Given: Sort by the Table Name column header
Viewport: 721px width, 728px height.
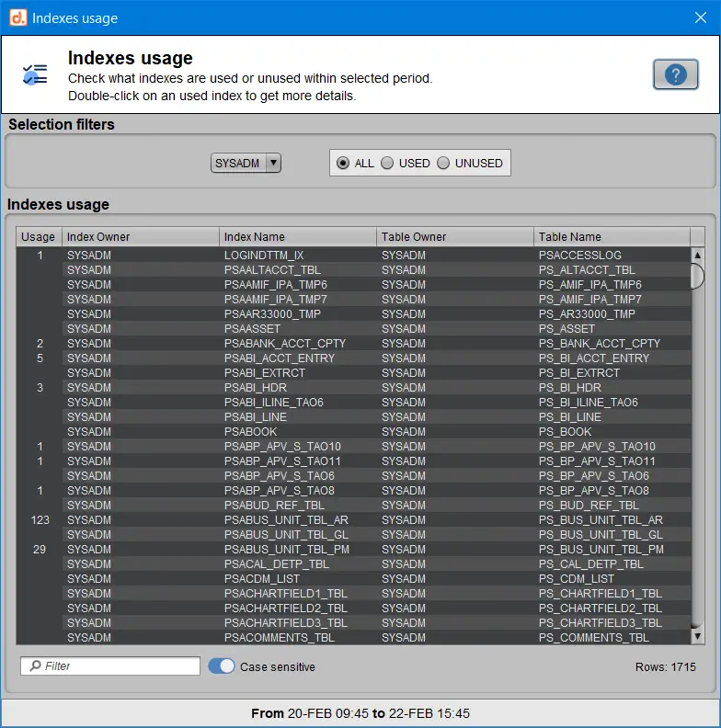Looking at the screenshot, I should [x=612, y=237].
